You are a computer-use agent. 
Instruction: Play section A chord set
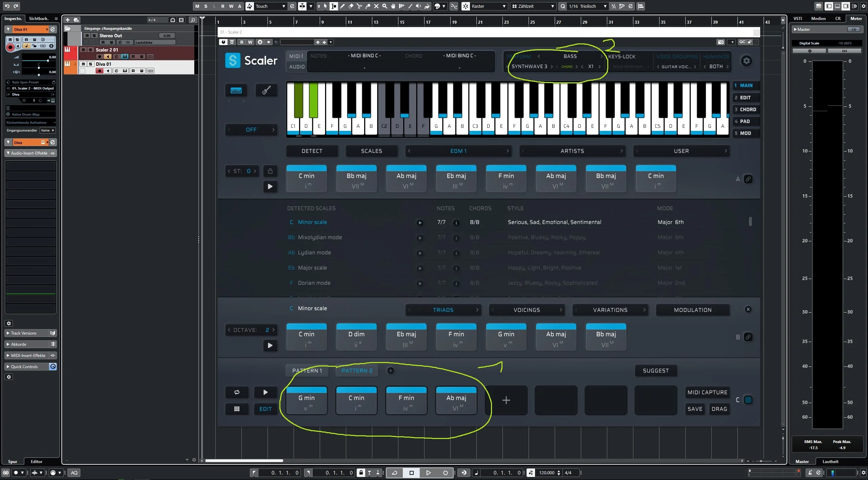[270, 186]
